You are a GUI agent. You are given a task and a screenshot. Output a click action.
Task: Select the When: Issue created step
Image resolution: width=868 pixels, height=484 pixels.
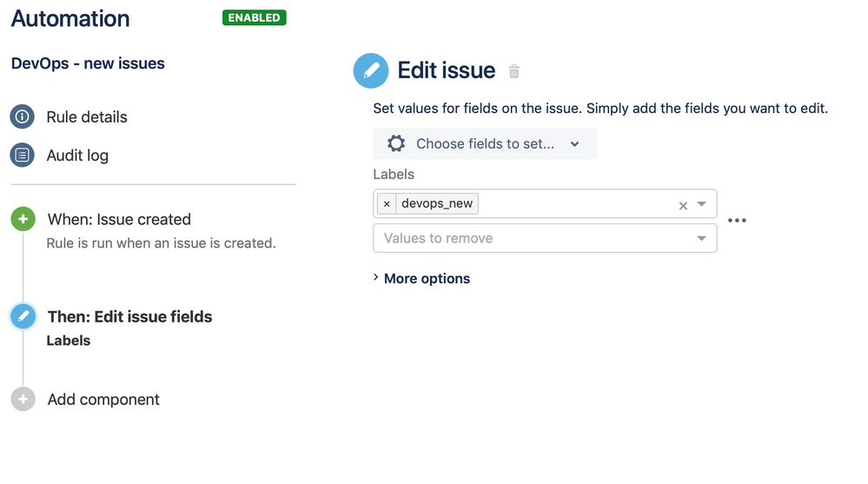pos(119,219)
